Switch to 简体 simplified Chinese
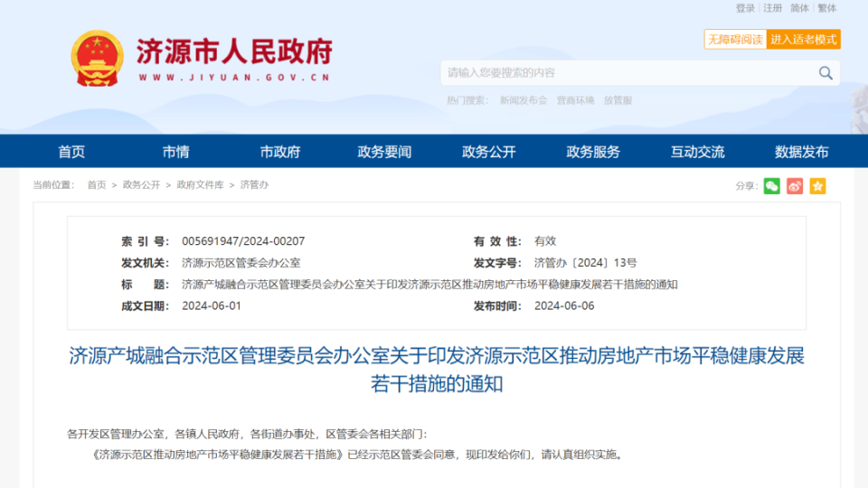Screen dimensions: 868x488 pyautogui.click(x=800, y=8)
